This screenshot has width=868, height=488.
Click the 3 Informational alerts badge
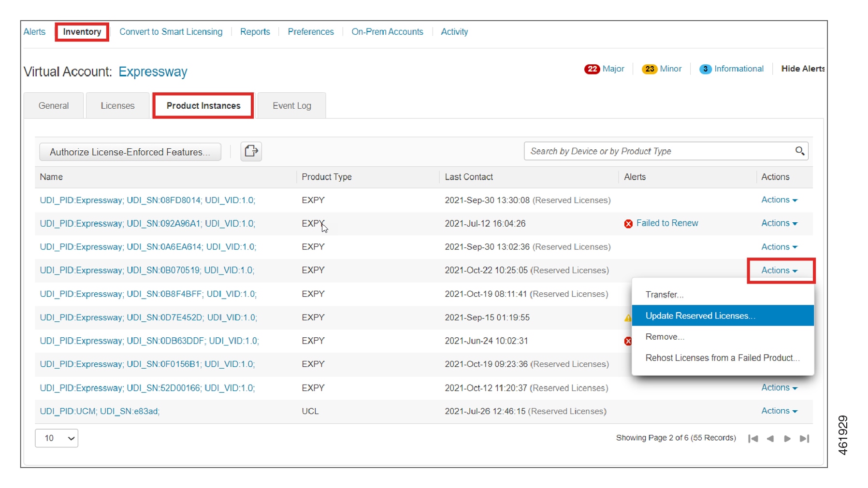point(705,69)
